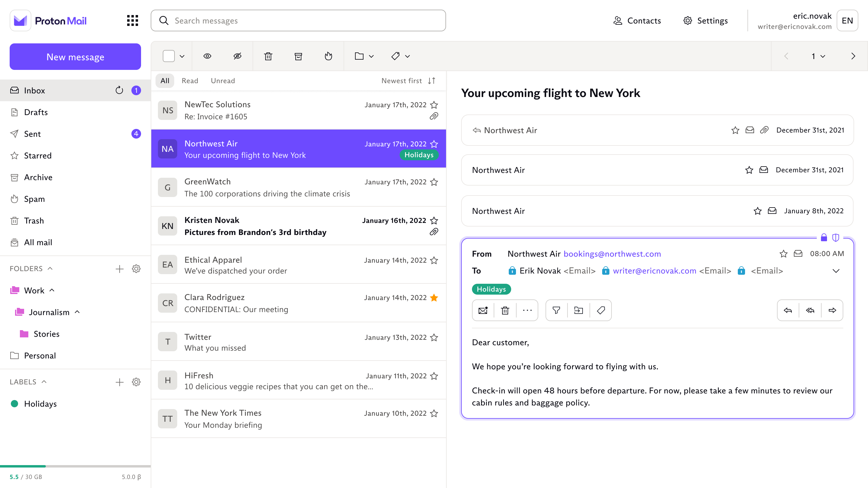The height and width of the screenshot is (488, 868).
Task: Click the storage usage bar
Action: [x=75, y=466]
